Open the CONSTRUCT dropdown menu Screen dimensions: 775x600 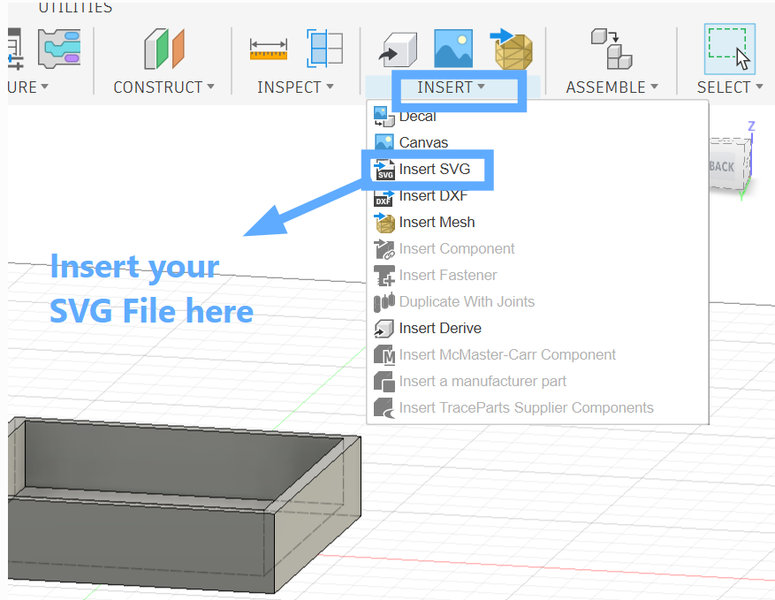pyautogui.click(x=164, y=87)
